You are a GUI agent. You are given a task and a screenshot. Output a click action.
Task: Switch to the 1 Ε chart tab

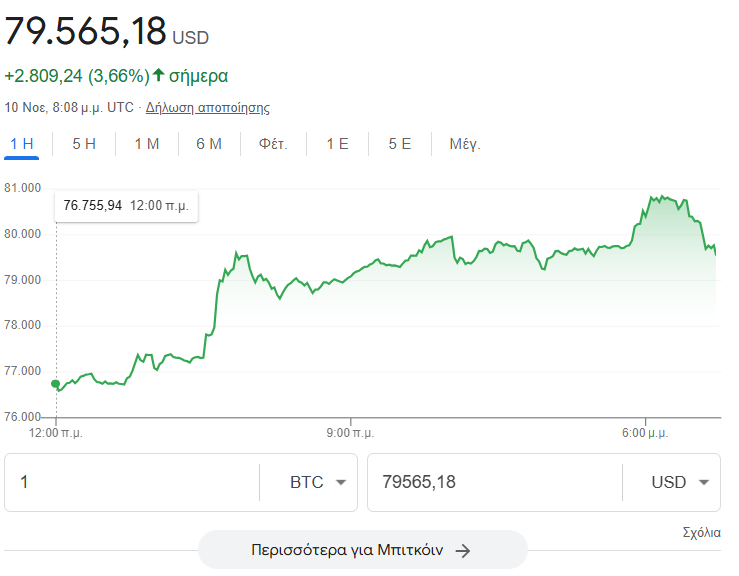click(x=337, y=144)
